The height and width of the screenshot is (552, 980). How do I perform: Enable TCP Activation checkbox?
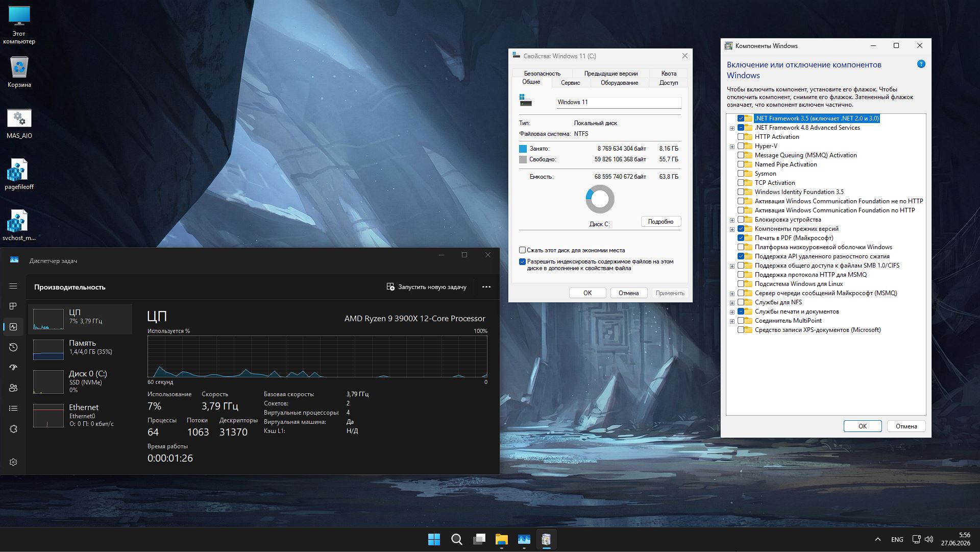(x=741, y=183)
